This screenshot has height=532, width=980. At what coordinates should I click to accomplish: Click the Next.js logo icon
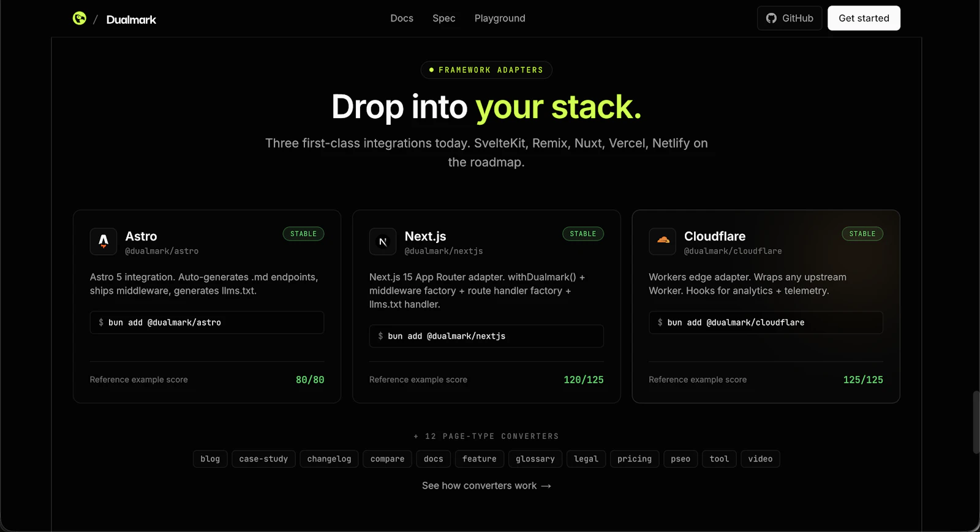tap(383, 241)
